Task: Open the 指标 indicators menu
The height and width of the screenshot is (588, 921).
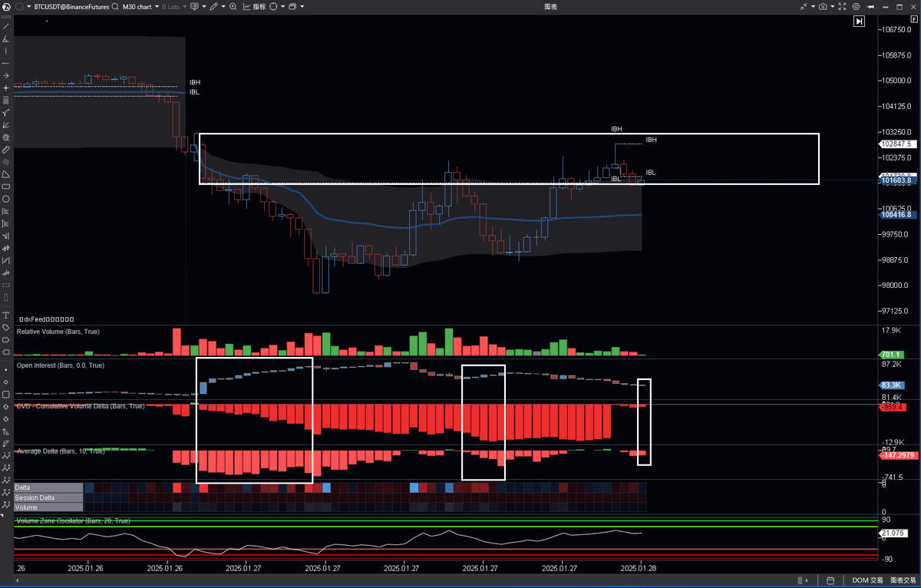Action: click(x=254, y=7)
